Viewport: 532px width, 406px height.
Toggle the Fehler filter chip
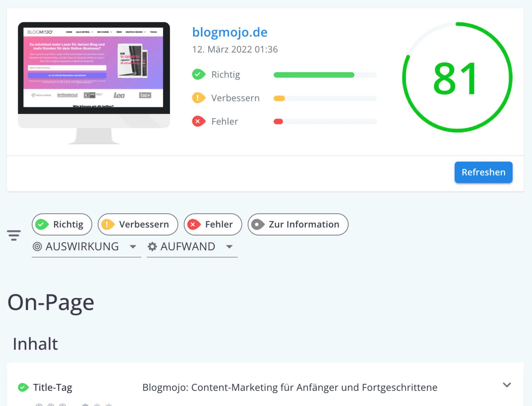pyautogui.click(x=213, y=224)
